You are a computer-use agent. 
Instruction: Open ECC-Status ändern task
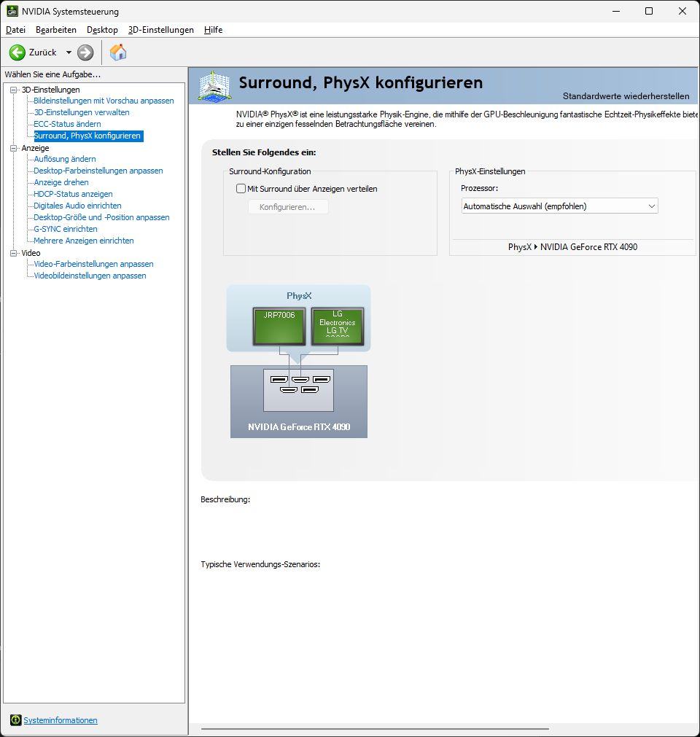pyautogui.click(x=67, y=124)
